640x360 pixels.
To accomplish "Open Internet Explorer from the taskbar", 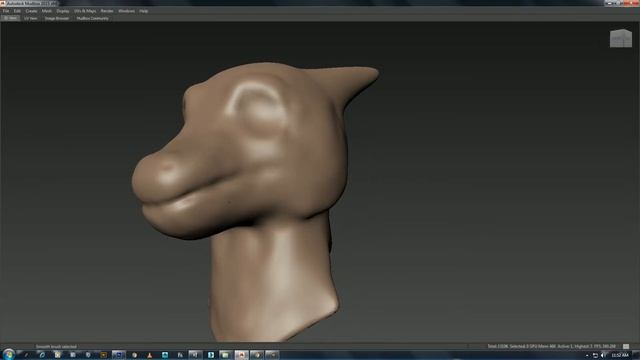I will click(42, 355).
